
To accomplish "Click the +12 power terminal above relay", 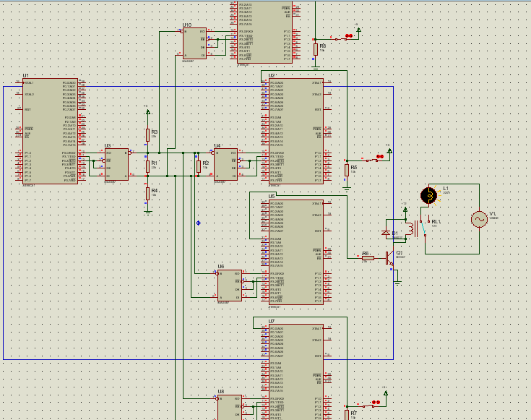I will (405, 209).
